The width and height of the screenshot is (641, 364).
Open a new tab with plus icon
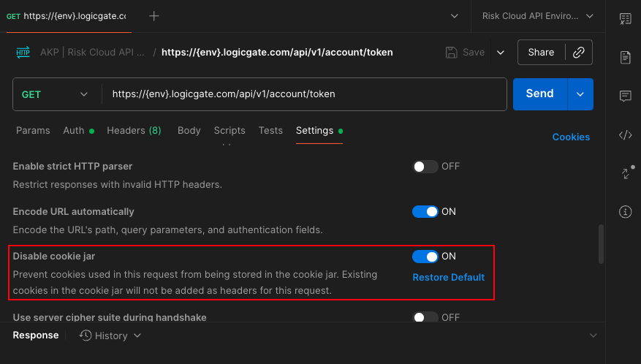click(x=154, y=16)
